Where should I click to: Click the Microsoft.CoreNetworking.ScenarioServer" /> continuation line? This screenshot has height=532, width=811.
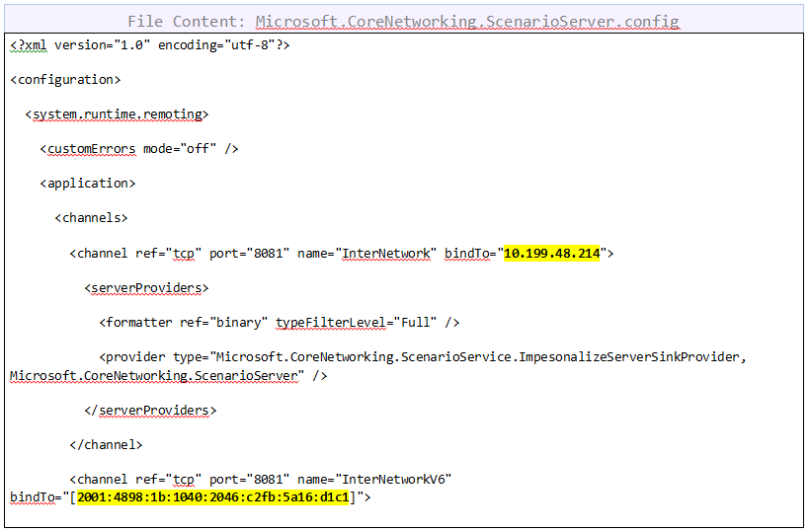(x=169, y=376)
